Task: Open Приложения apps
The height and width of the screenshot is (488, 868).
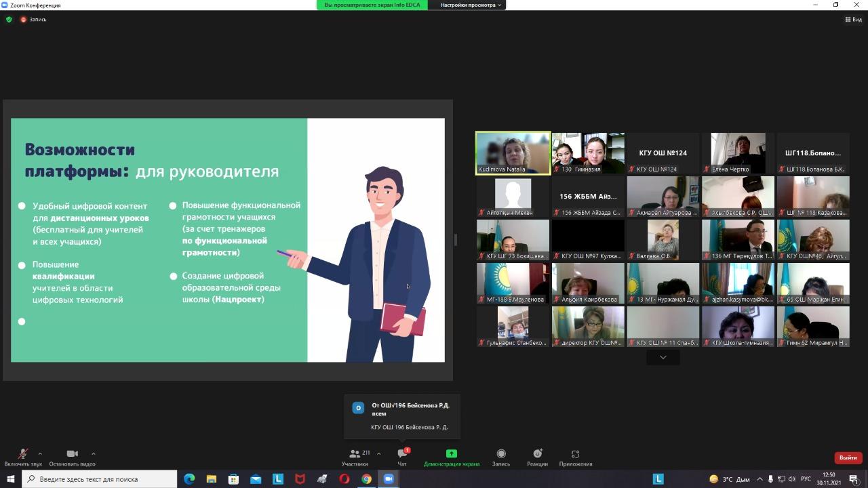Action: [575, 457]
